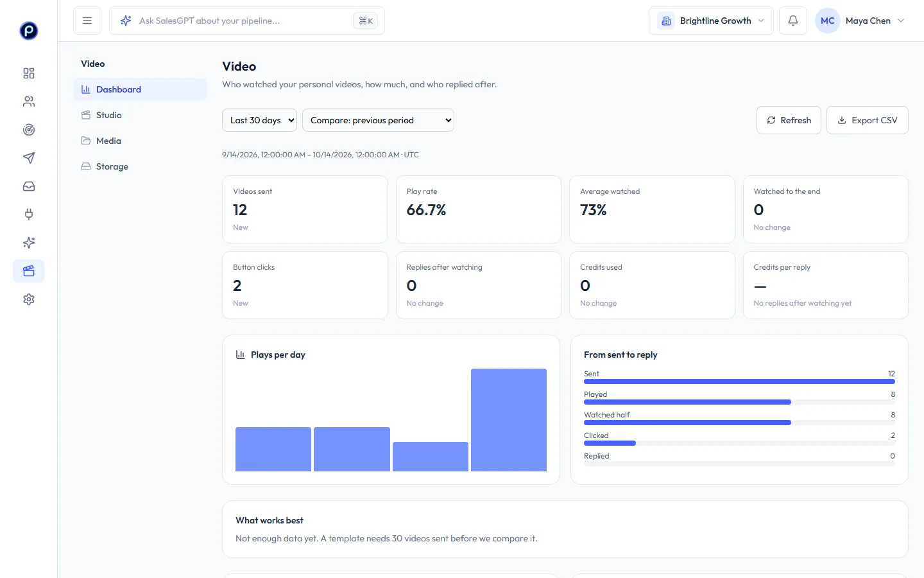Select Dashboard in the Video menu
The width and height of the screenshot is (924, 578).
coord(140,89)
